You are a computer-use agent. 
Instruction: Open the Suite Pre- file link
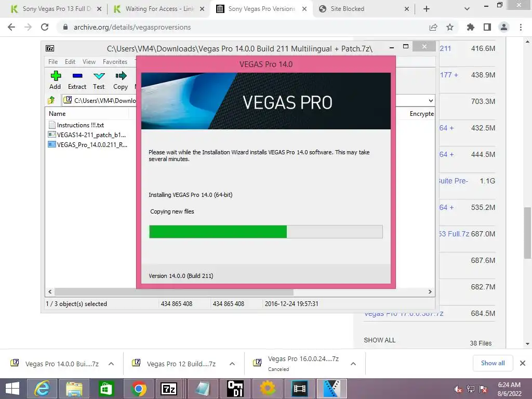pyautogui.click(x=453, y=181)
